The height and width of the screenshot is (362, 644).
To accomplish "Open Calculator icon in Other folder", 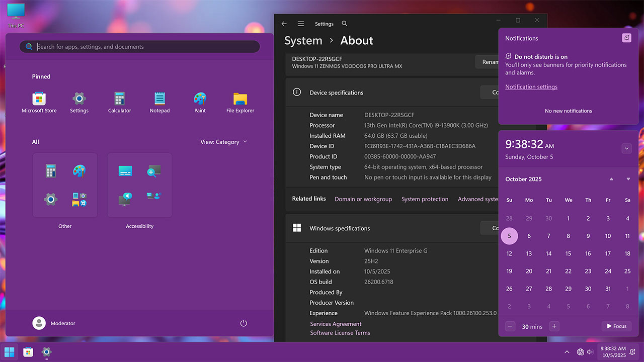I will (50, 171).
